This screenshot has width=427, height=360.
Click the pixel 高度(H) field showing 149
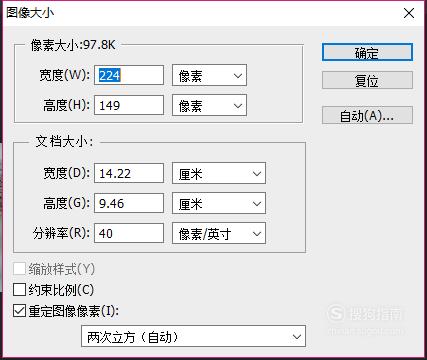pyautogui.click(x=129, y=105)
